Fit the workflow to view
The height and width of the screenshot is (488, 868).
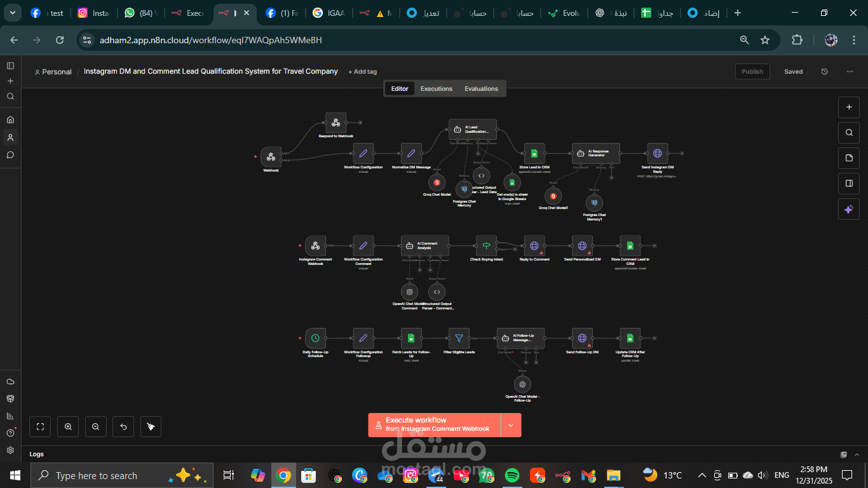(40, 427)
